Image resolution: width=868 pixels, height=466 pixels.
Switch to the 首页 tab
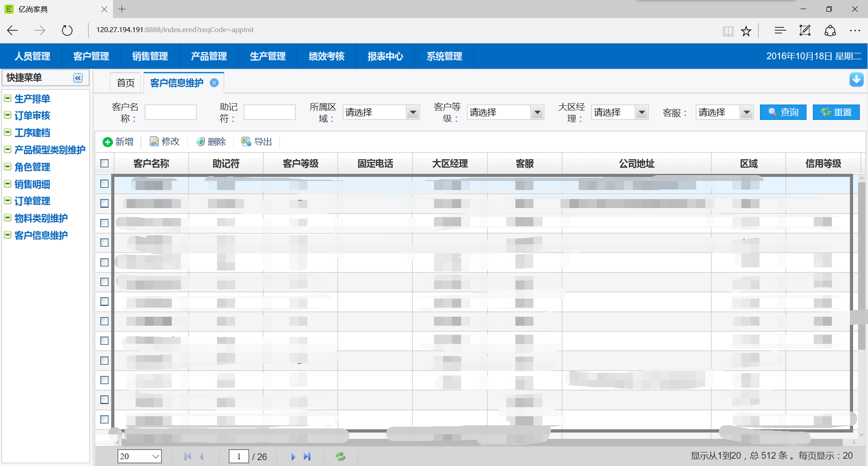(126, 83)
